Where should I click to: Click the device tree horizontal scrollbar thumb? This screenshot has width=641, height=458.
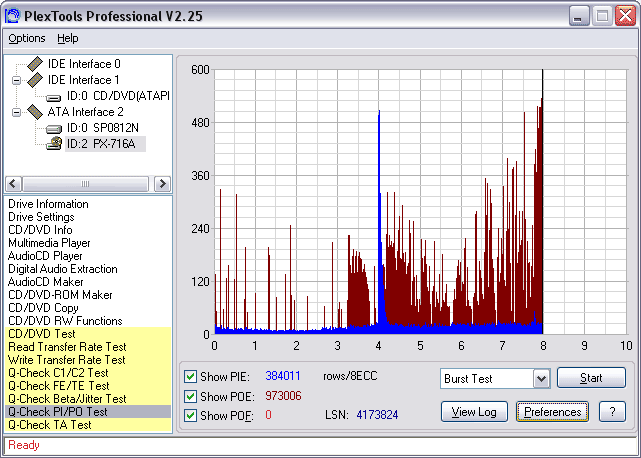[x=85, y=184]
